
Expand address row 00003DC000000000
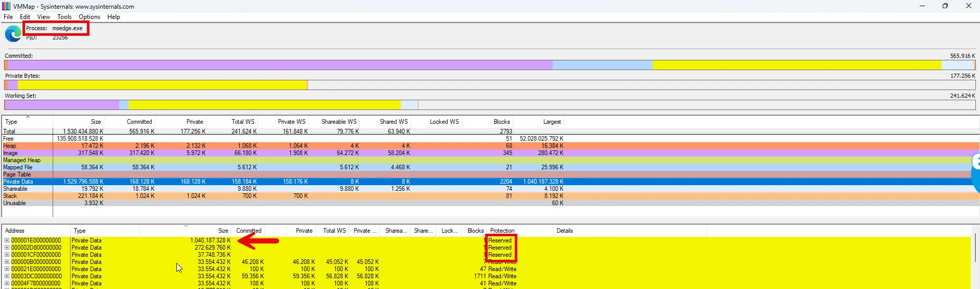[7, 276]
